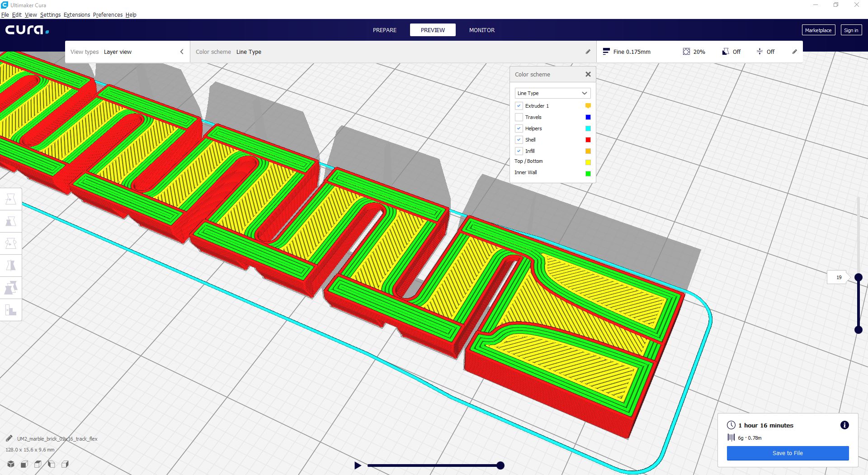Click the Inner Wall green swatch

(588, 173)
